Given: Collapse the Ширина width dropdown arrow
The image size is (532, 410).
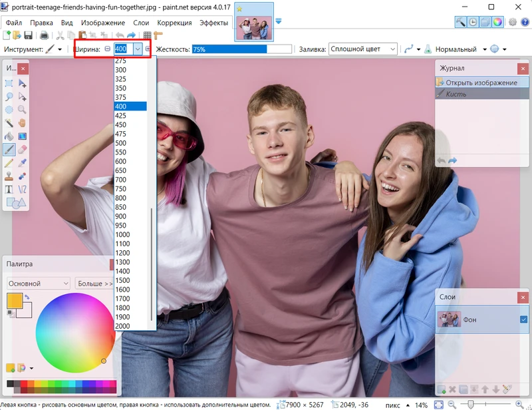Looking at the screenshot, I should click(138, 49).
